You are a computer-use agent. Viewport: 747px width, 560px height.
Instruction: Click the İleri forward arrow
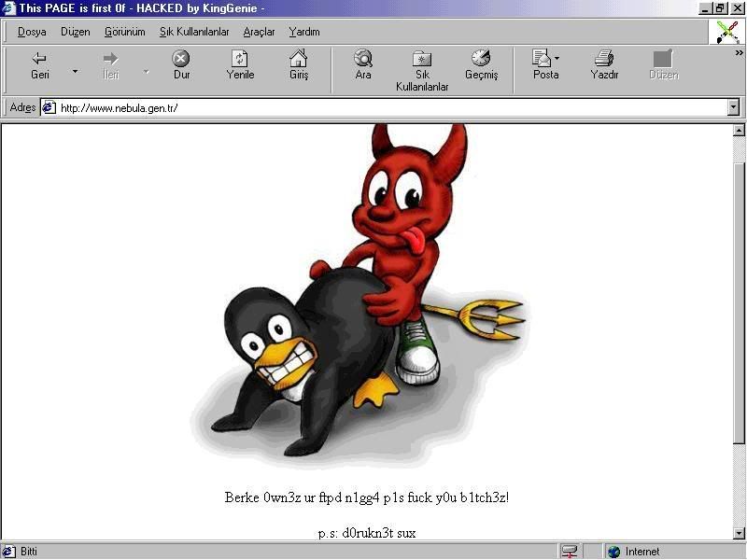[x=110, y=66]
